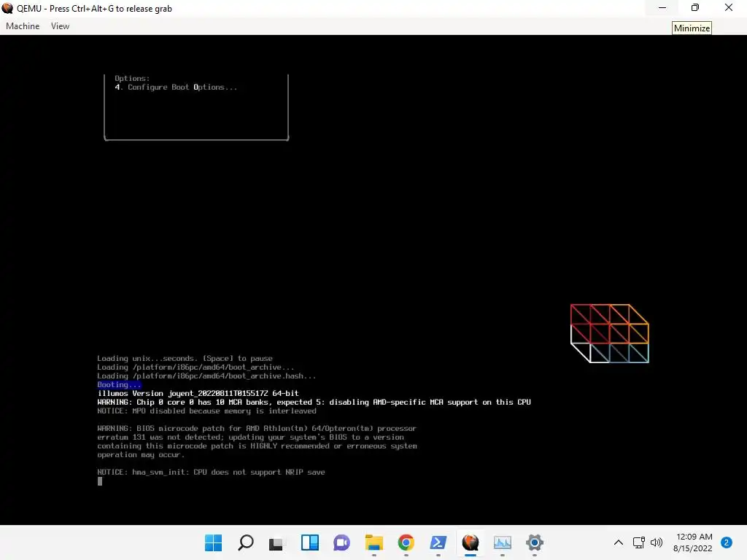The image size is (747, 560).
Task: Launch Google Chrome from the taskbar
Action: tap(406, 542)
